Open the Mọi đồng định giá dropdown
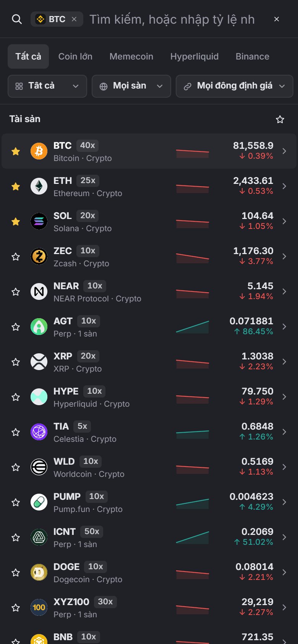Screen dimensions: 298x644 pyautogui.click(x=235, y=86)
